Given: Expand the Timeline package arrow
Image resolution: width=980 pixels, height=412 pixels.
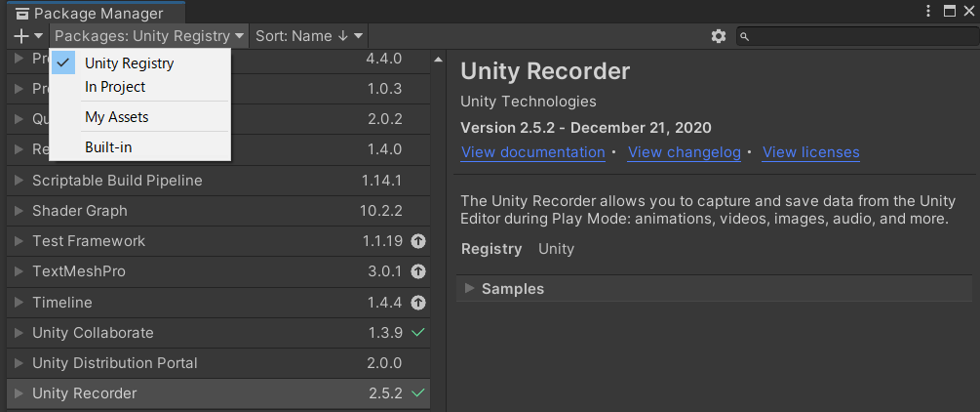Looking at the screenshot, I should (19, 303).
